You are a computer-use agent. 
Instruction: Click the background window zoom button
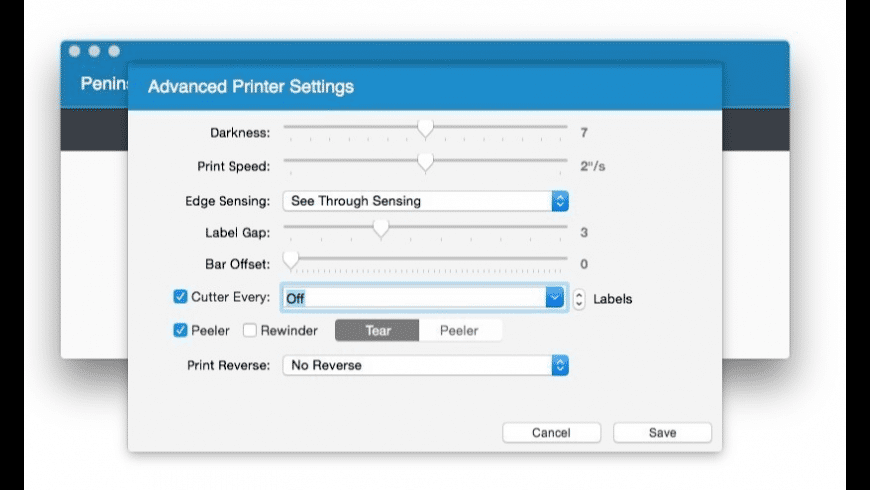coord(113,51)
